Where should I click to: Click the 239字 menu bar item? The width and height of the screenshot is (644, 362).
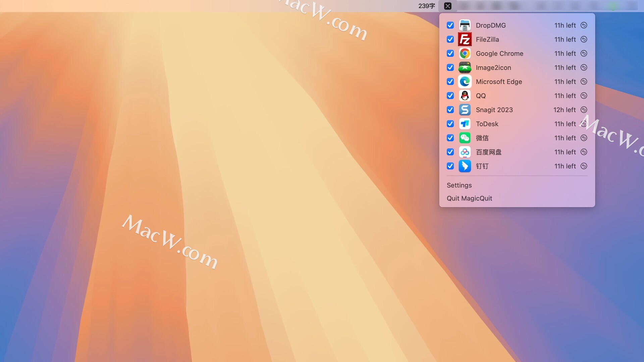pos(427,6)
